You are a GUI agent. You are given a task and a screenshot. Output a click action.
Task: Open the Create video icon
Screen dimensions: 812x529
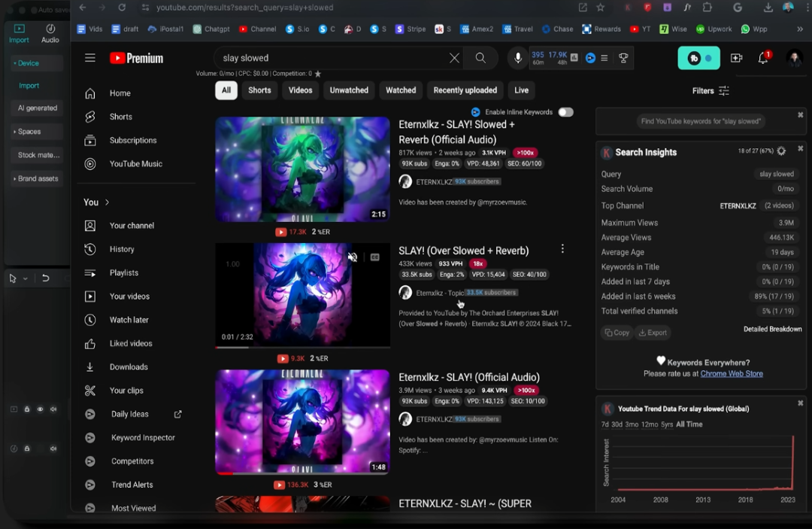[x=736, y=58]
